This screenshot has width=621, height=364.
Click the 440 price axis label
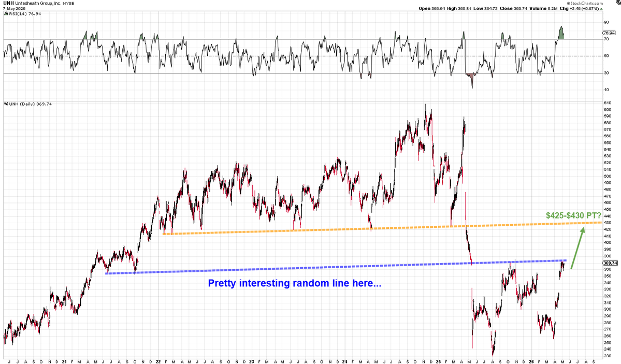607,216
